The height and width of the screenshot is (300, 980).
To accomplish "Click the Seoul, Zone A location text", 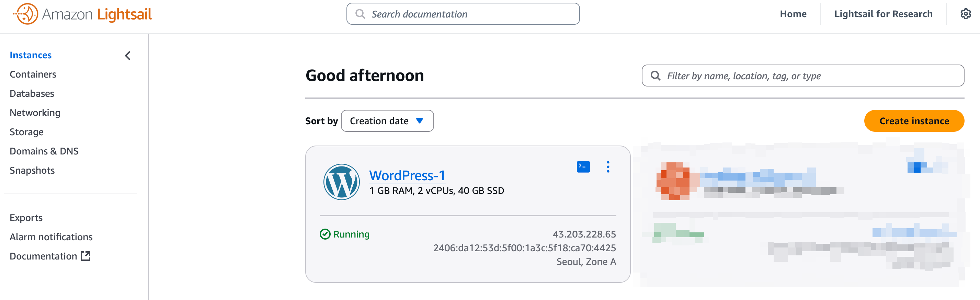I will pyautogui.click(x=586, y=262).
